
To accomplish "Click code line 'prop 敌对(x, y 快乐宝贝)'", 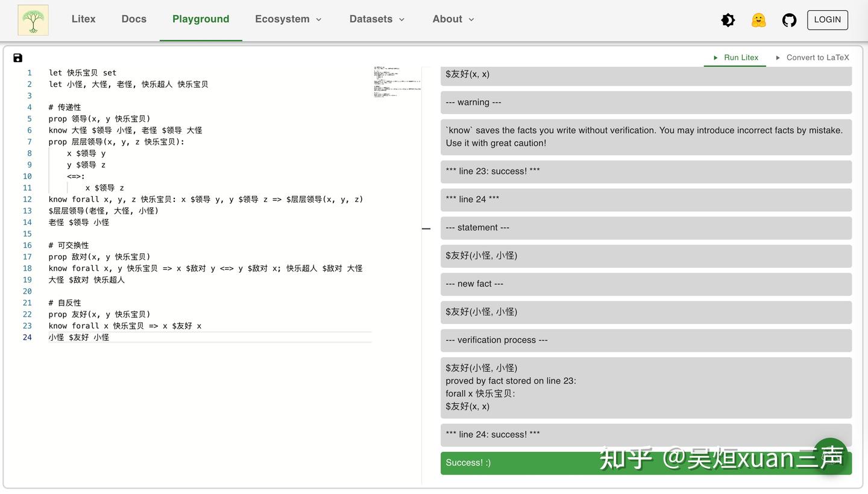I will (99, 257).
